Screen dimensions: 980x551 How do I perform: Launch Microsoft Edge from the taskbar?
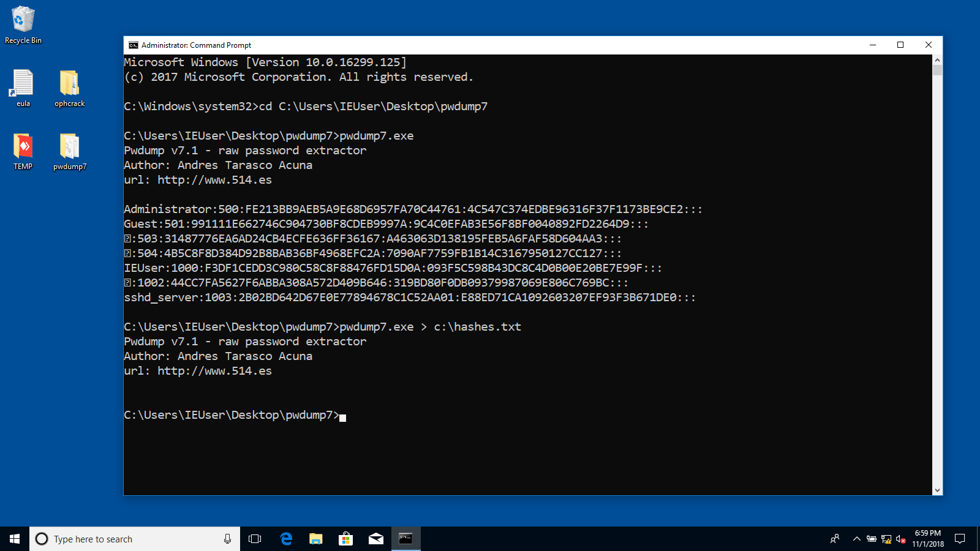(285, 539)
